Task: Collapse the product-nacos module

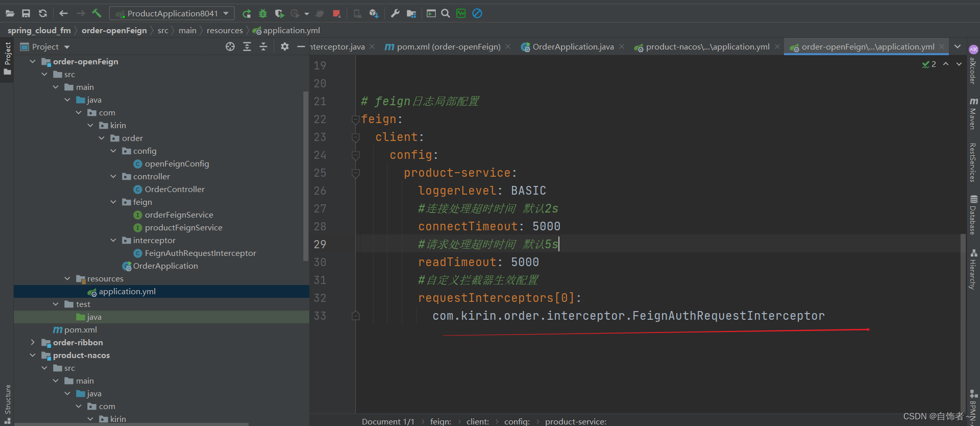Action: (x=33, y=355)
